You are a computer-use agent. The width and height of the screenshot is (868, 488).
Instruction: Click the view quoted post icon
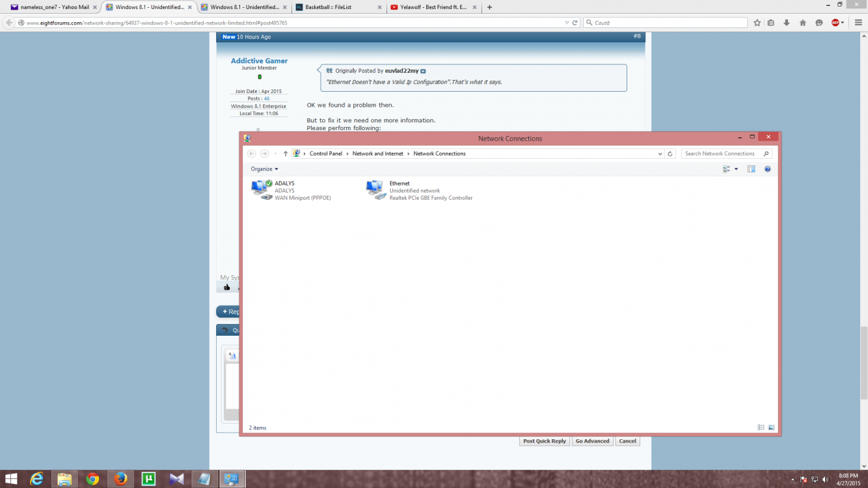tap(423, 71)
